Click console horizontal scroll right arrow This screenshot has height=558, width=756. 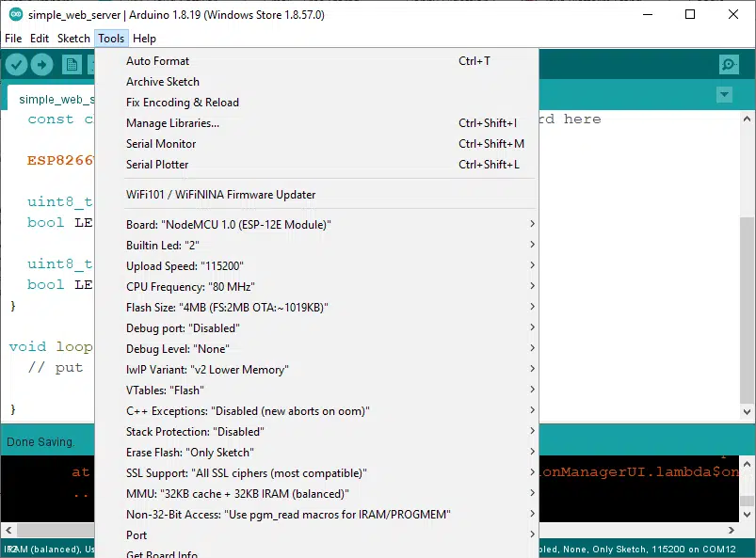pyautogui.click(x=732, y=530)
